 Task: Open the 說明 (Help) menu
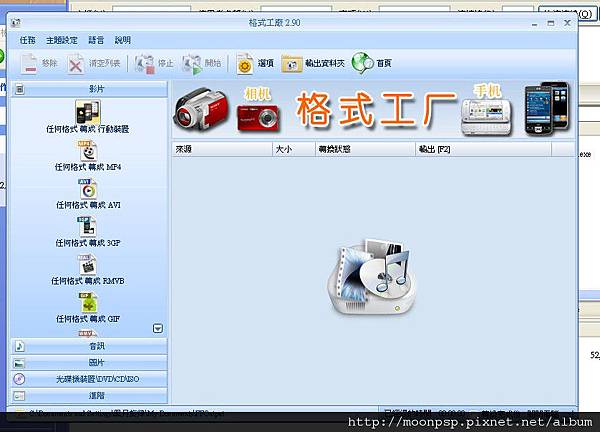tap(123, 40)
